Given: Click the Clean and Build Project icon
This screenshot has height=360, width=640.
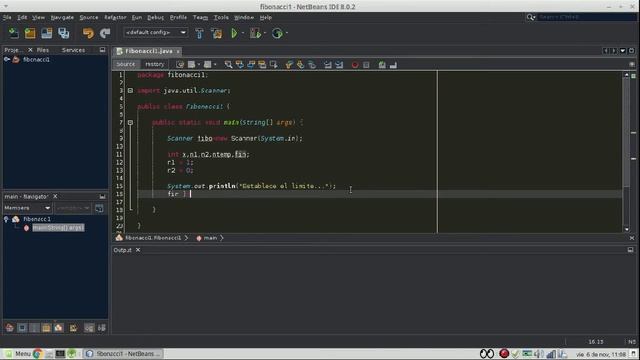Looking at the screenshot, I should 217,33.
